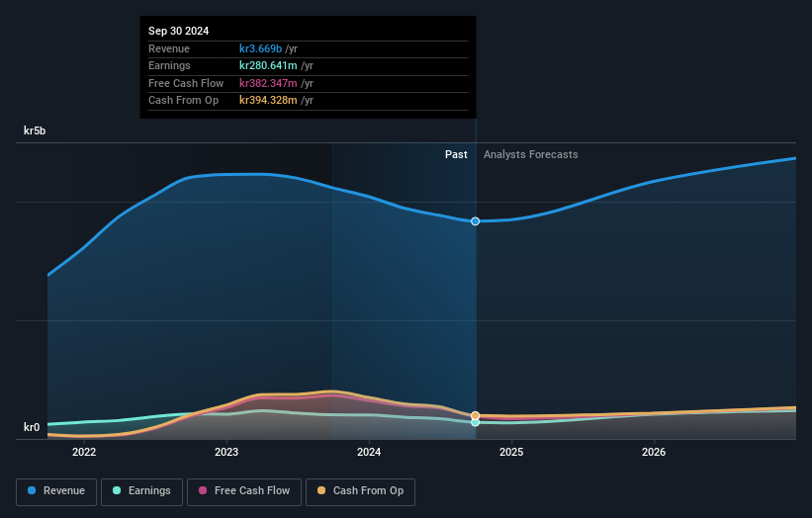
Task: Toggle the Free Cash Flow legend button
Action: (x=244, y=491)
